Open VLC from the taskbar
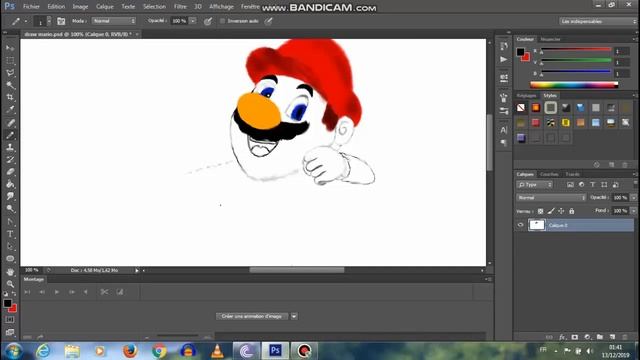640x360 pixels. [217, 351]
